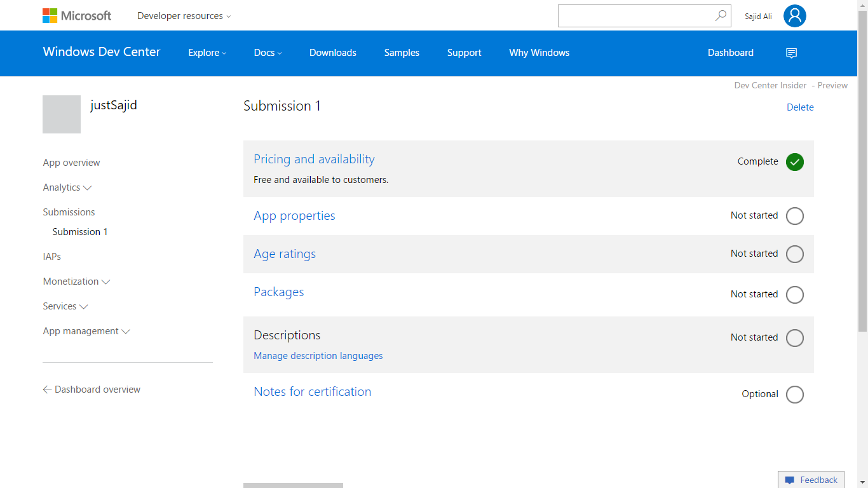Open Samples in nav bar

pyautogui.click(x=402, y=53)
